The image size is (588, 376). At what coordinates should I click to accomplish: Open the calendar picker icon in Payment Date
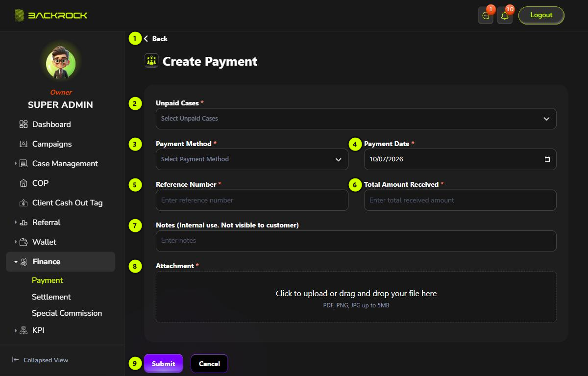547,159
